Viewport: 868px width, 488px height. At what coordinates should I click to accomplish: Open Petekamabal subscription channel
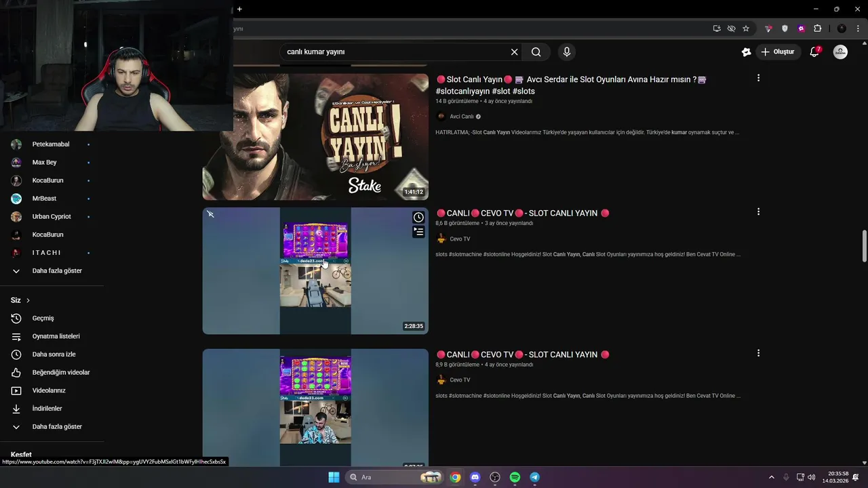click(x=52, y=144)
